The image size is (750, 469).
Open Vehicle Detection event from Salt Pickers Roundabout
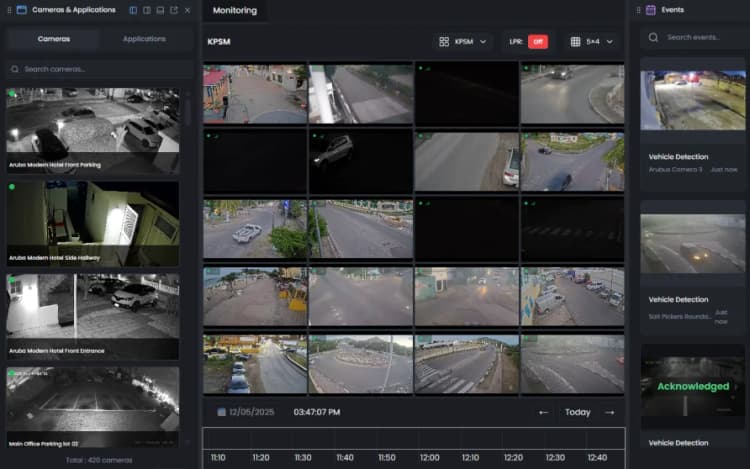tap(693, 268)
